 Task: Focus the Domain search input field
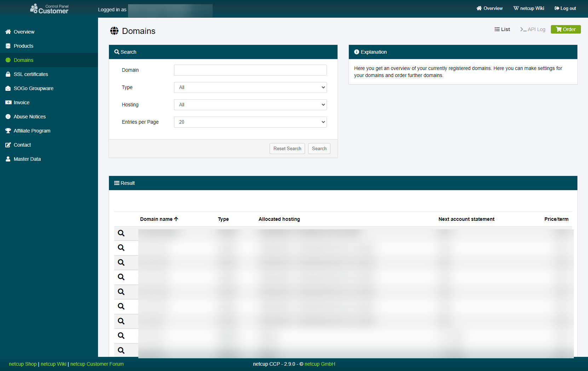[x=250, y=70]
